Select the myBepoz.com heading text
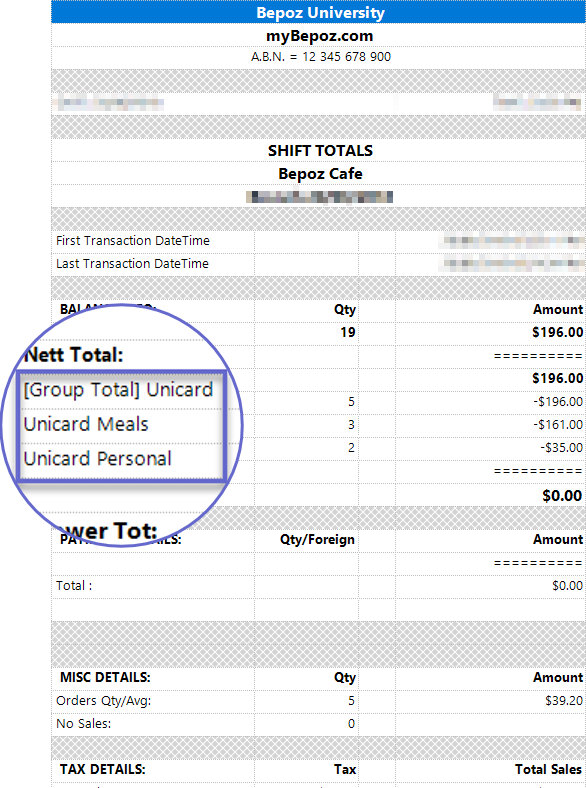 coord(320,36)
